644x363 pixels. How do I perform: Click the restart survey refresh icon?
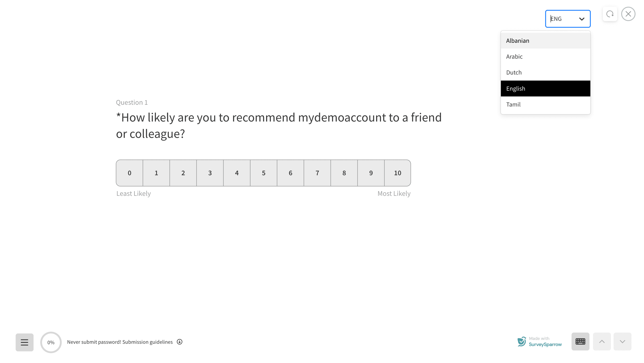point(610,14)
